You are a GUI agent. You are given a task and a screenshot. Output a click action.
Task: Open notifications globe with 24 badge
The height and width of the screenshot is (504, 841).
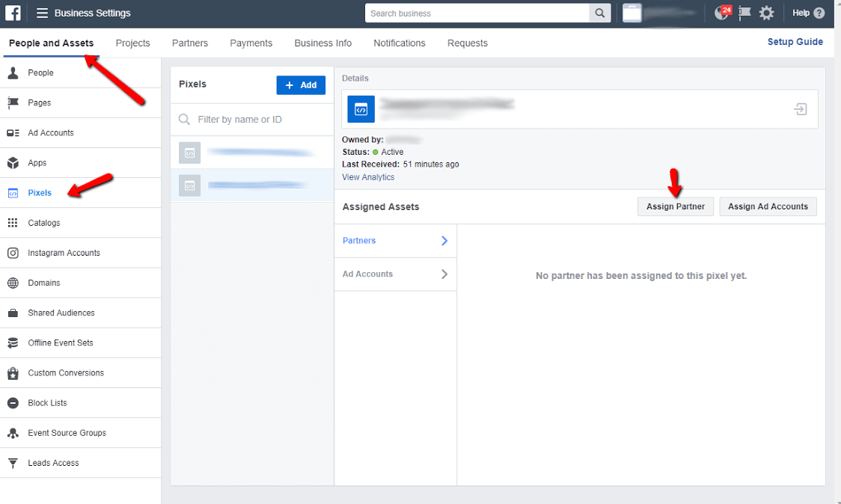point(722,13)
